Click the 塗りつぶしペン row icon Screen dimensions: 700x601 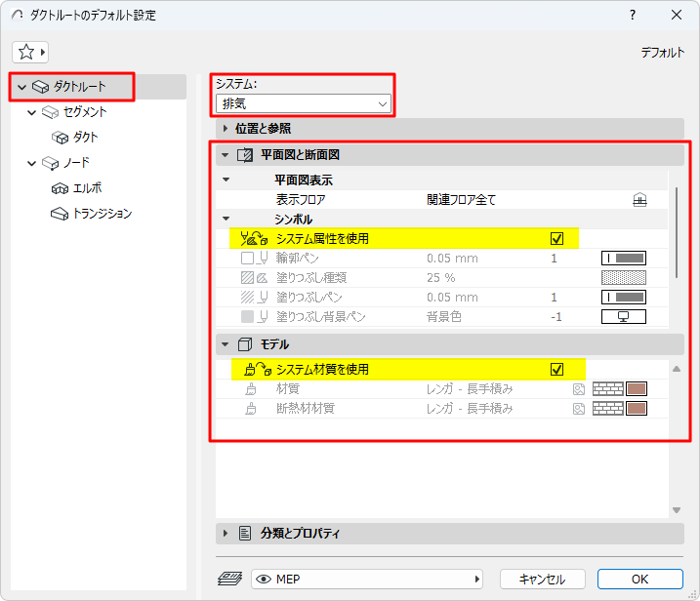click(254, 298)
